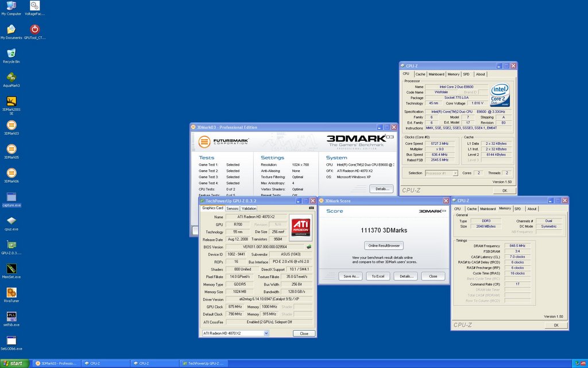The height and width of the screenshot is (368, 588).
Task: Open Mainboard tab in top CPU-Z window
Action: (436, 74)
